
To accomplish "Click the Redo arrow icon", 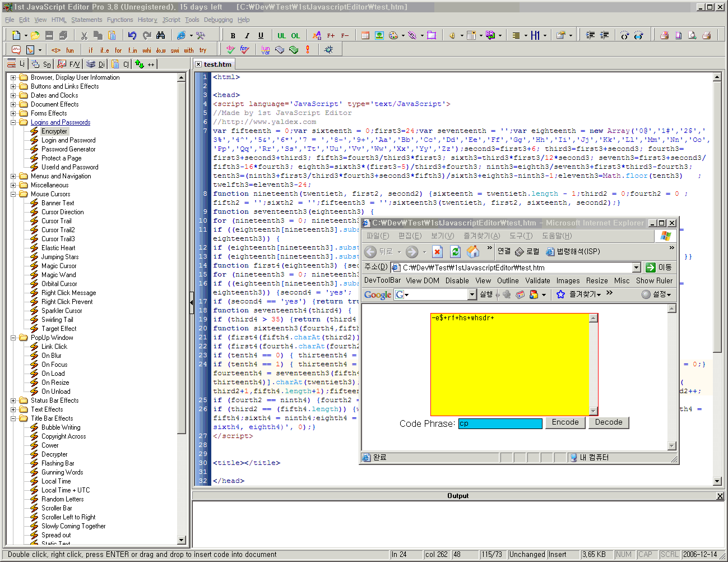I will pos(147,35).
